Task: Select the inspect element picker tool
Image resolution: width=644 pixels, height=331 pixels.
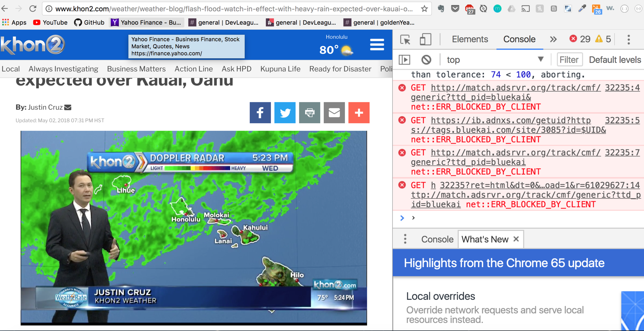Action: (x=405, y=40)
